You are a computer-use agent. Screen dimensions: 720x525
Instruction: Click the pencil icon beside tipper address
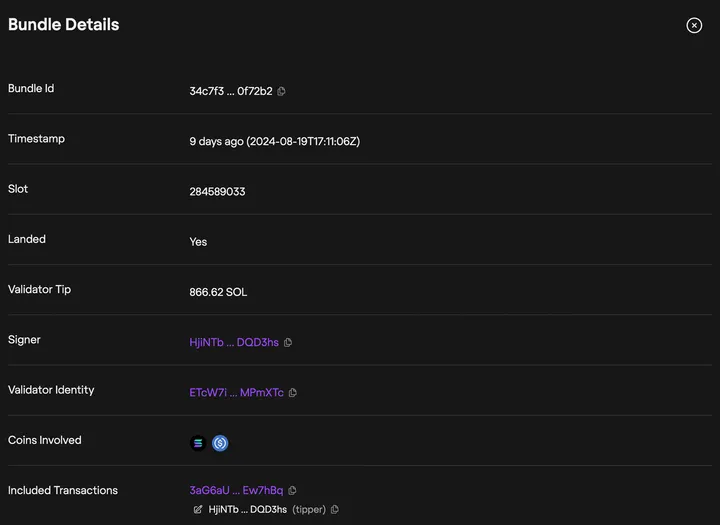coord(198,510)
